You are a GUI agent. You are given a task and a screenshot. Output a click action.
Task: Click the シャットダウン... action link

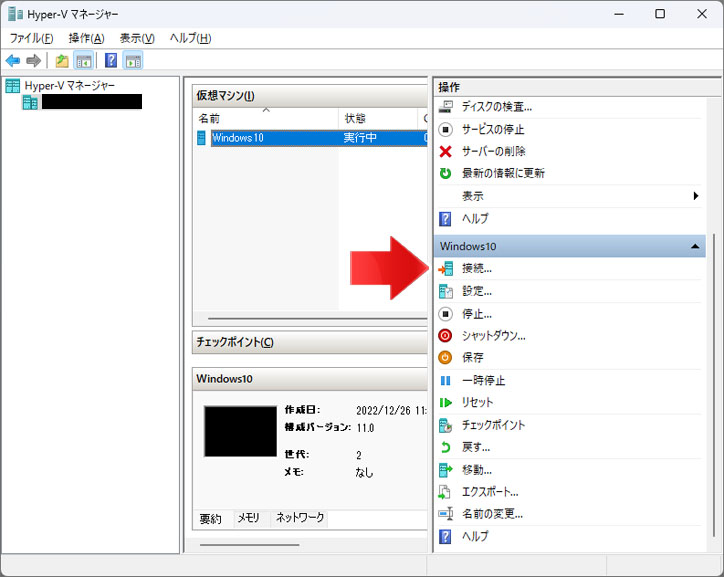pyautogui.click(x=494, y=336)
